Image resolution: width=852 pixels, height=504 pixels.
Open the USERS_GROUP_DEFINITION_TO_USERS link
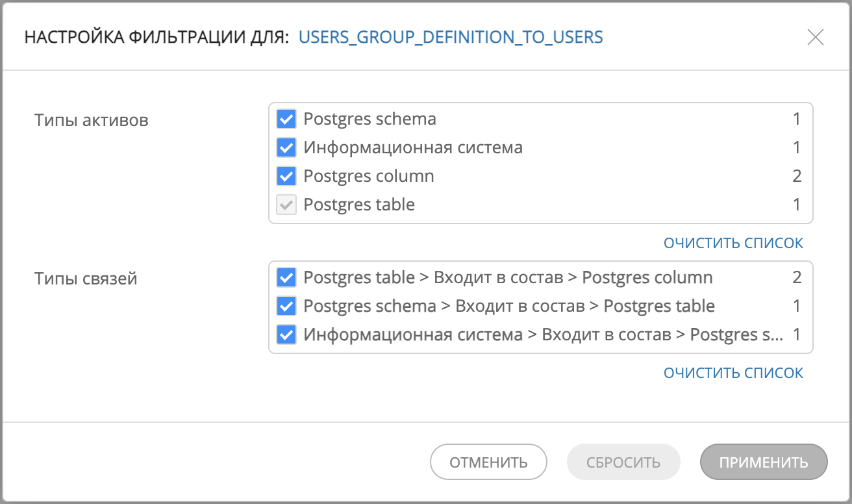451,37
